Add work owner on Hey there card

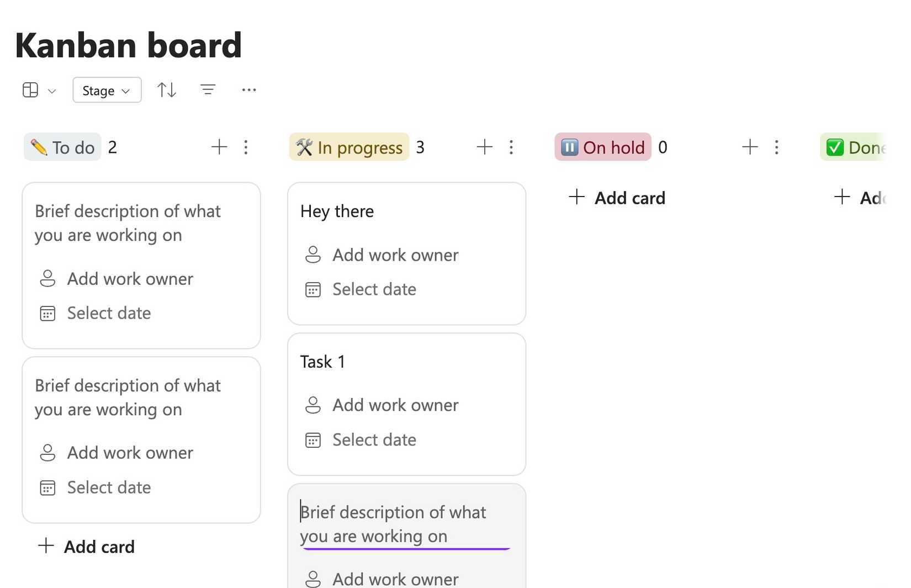point(395,255)
